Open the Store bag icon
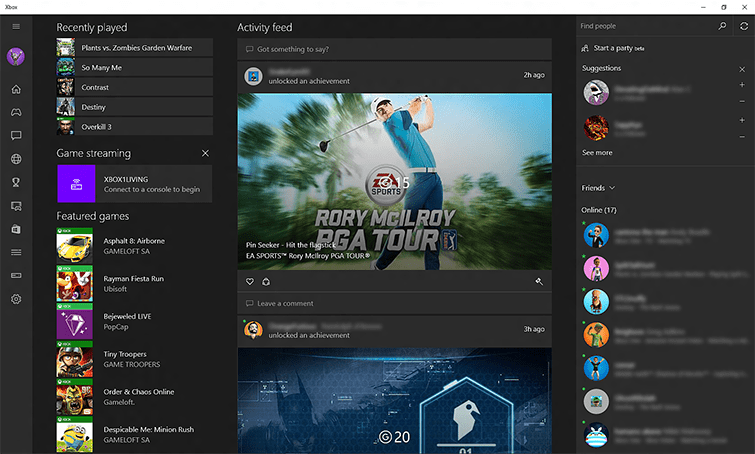 click(16, 229)
